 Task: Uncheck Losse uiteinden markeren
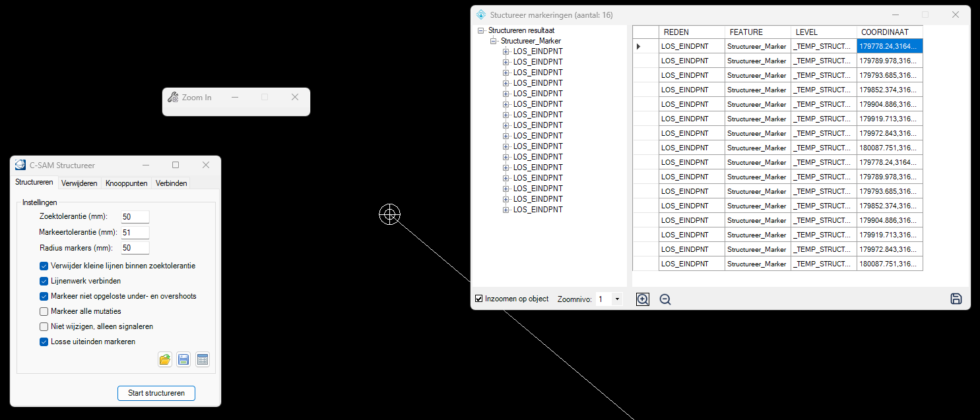(44, 342)
